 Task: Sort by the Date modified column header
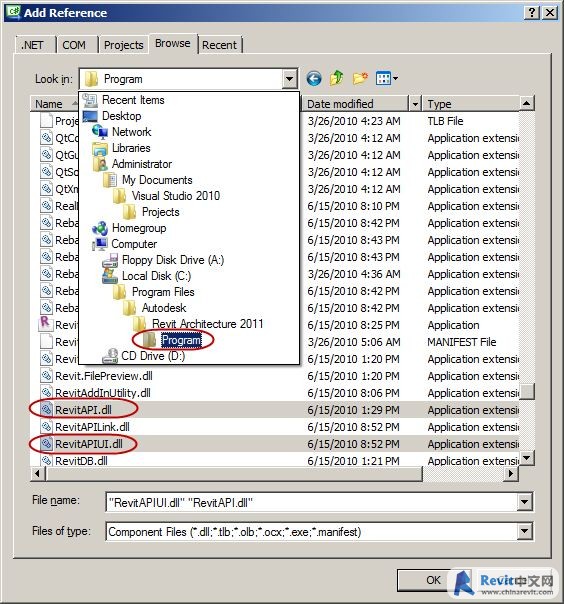point(354,104)
